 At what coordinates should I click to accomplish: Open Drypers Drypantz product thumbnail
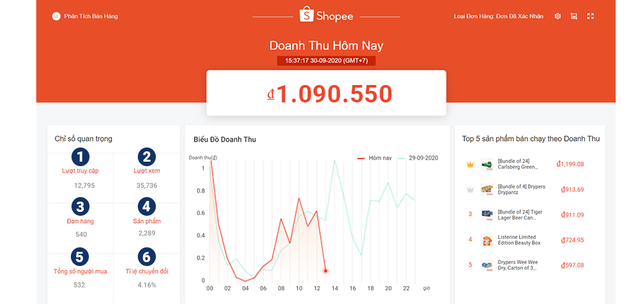(x=487, y=189)
